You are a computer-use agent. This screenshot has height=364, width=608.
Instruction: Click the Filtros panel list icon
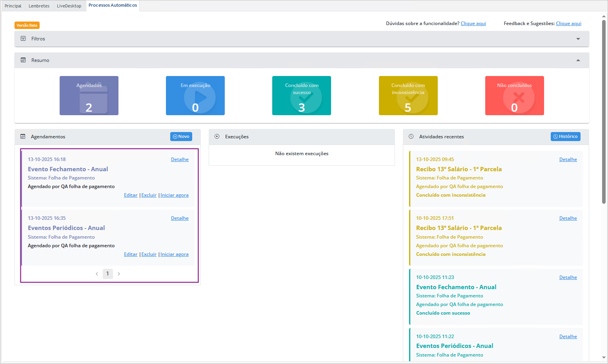point(23,39)
